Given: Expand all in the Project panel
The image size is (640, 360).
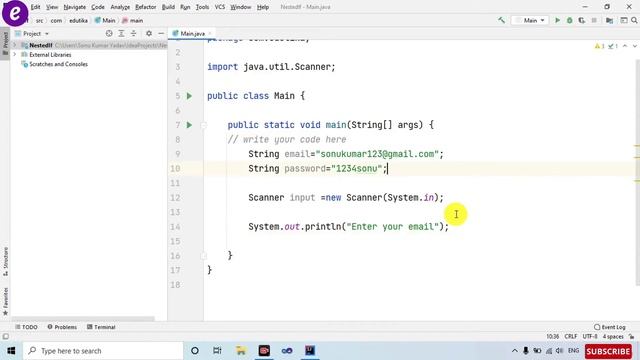Looking at the screenshot, I should pos(121,33).
